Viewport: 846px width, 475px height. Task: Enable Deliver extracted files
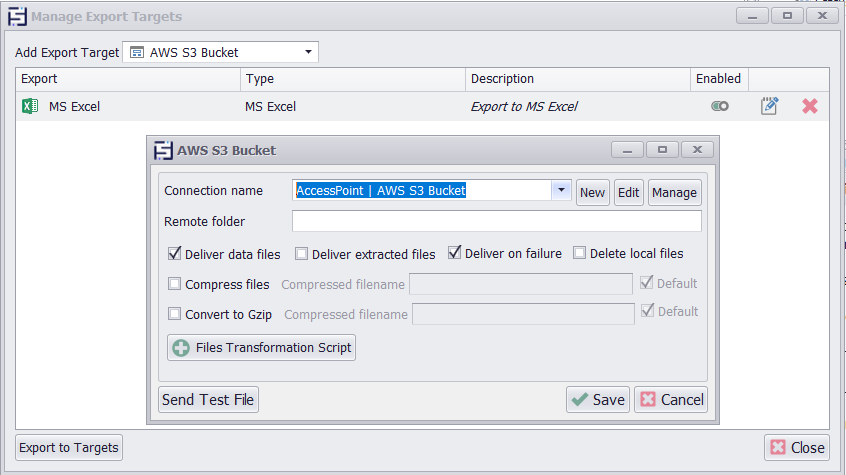pyautogui.click(x=301, y=254)
